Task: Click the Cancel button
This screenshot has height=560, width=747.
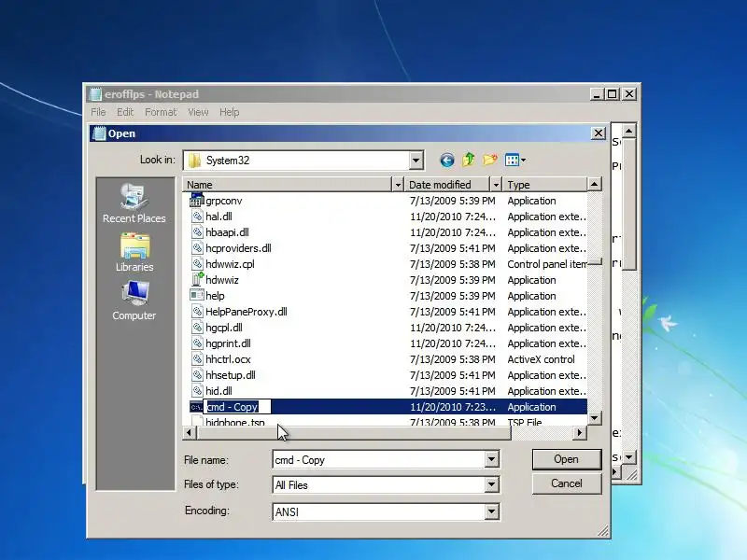Action: 567,483
